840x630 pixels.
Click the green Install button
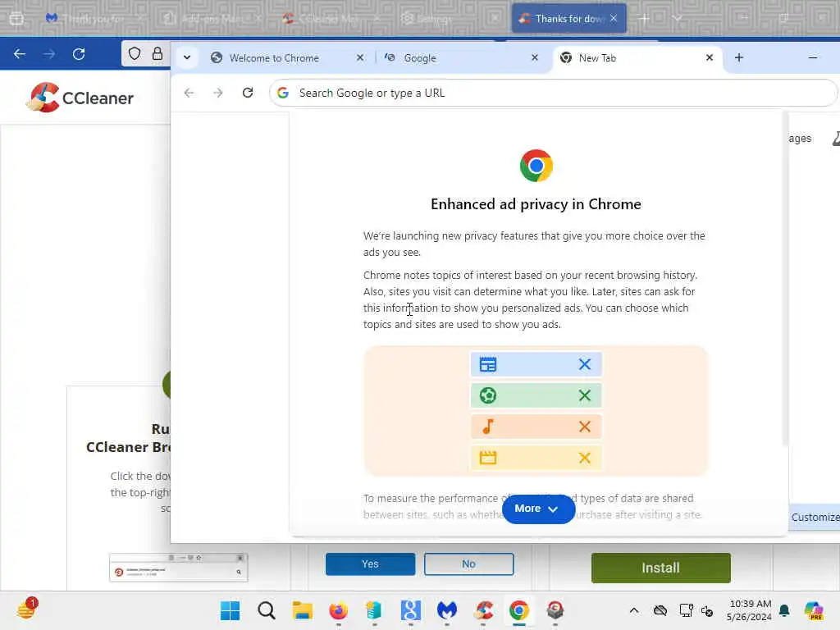pos(660,568)
